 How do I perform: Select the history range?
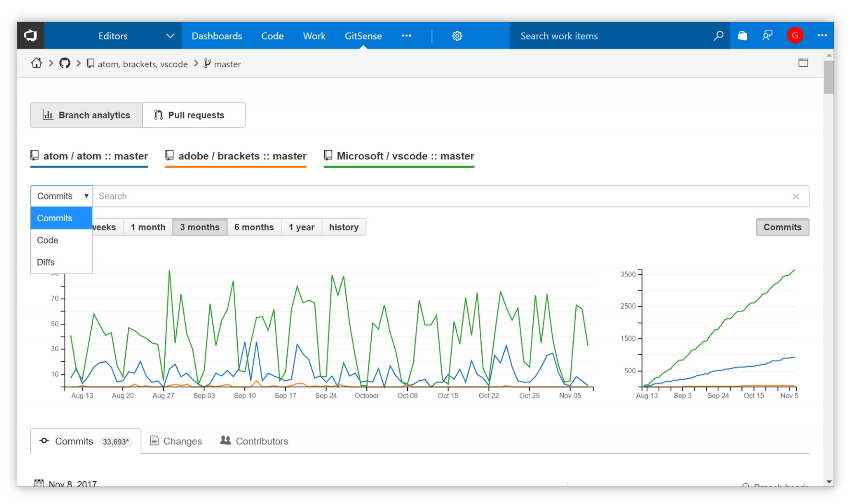click(344, 227)
